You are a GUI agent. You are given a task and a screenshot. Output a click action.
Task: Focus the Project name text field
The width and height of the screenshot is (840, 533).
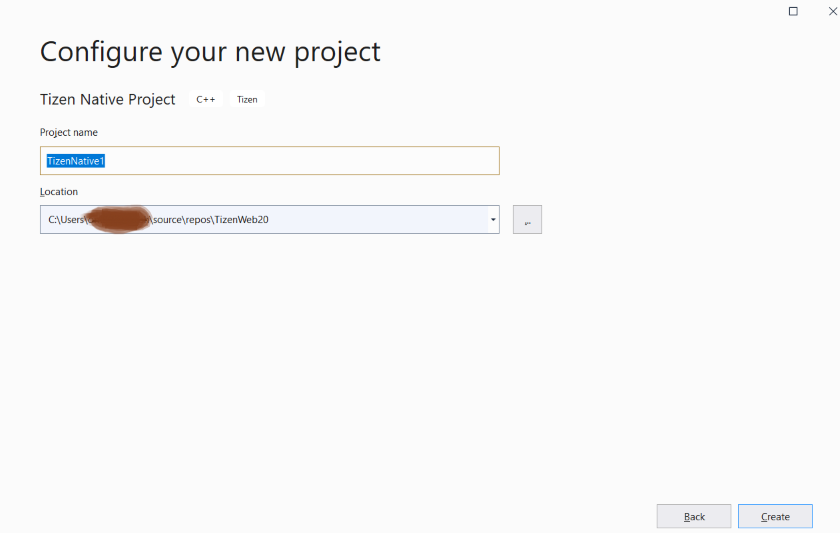click(300, 161)
